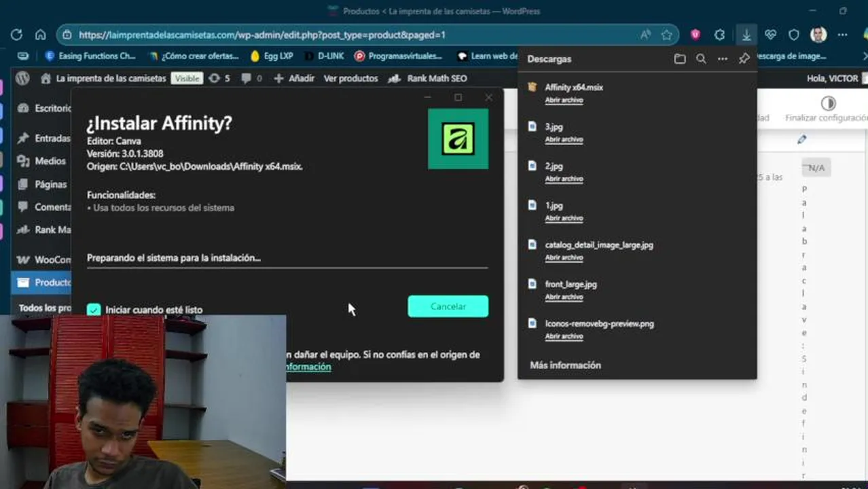The width and height of the screenshot is (868, 489).
Task: Open the WordPress logo menu
Action: click(x=22, y=78)
